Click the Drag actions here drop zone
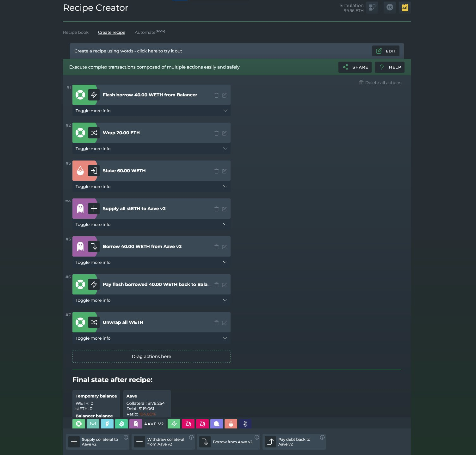Image resolution: width=476 pixels, height=455 pixels. pyautogui.click(x=151, y=356)
